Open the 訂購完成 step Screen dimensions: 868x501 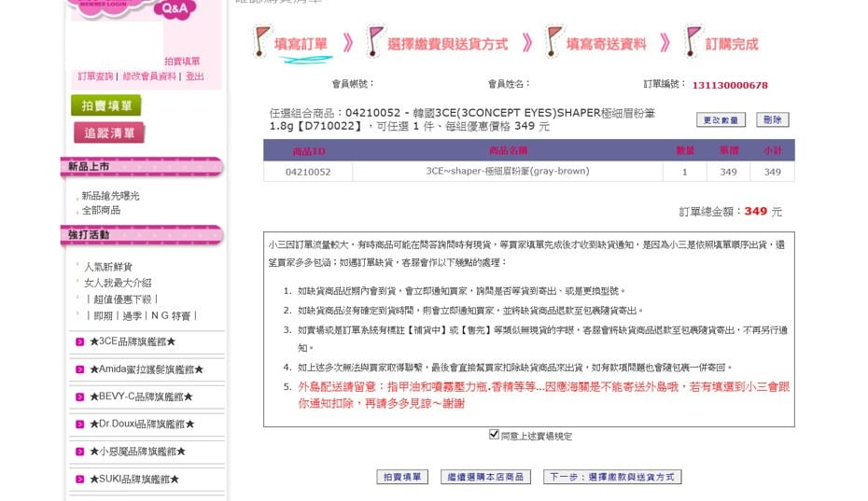pos(732,44)
